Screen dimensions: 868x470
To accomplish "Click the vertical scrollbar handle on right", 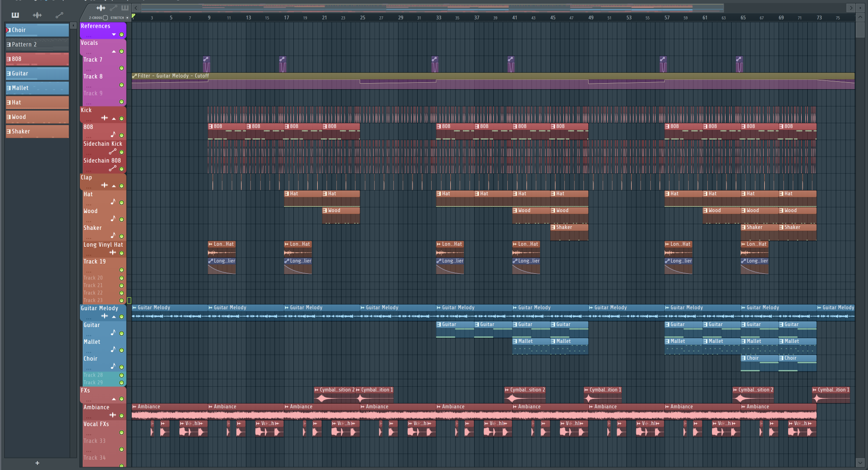I will [x=860, y=30].
